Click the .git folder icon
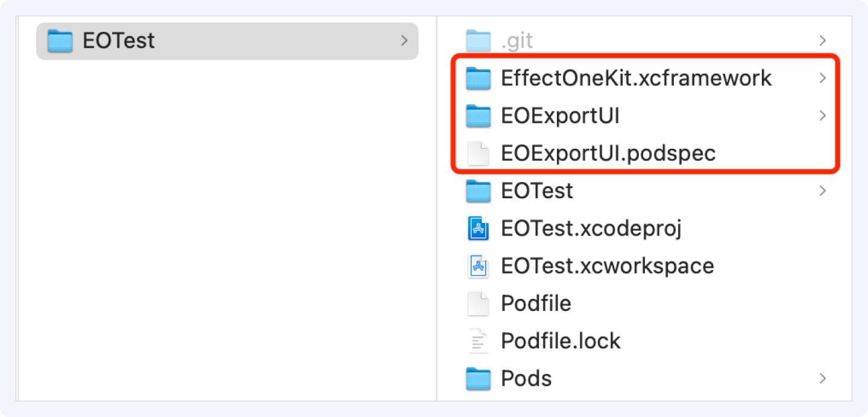868x417 pixels. pyautogui.click(x=479, y=41)
